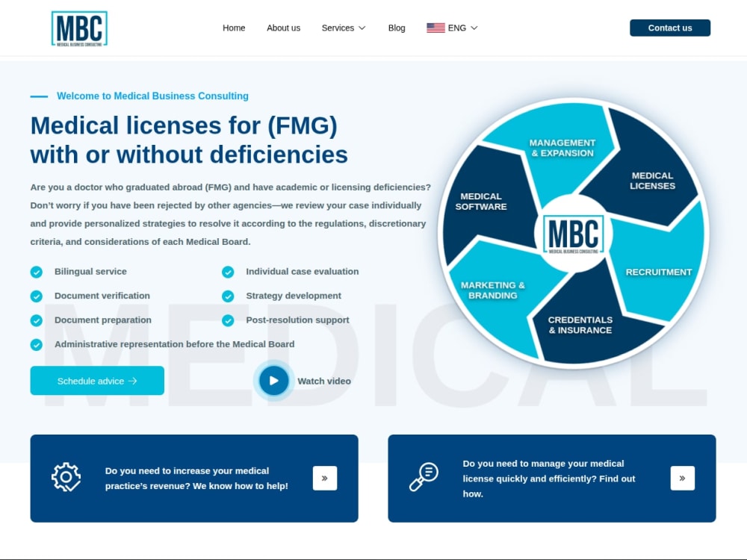Click the 'Strategy development' text

pos(294,296)
